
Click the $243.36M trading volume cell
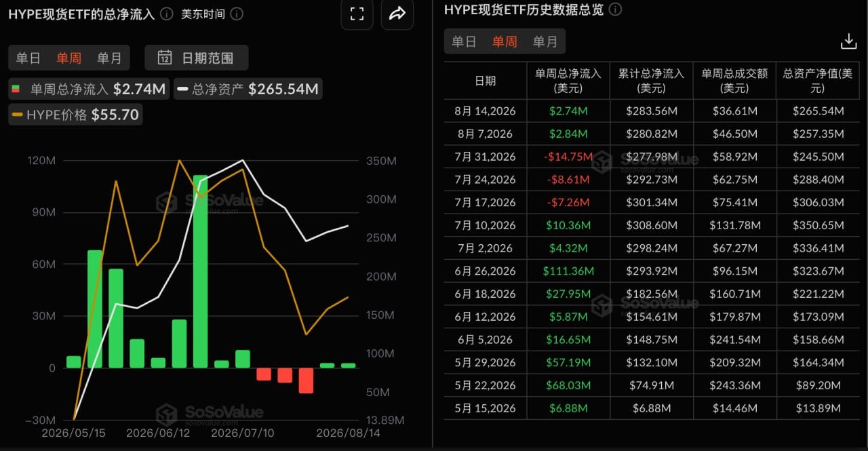(x=736, y=385)
